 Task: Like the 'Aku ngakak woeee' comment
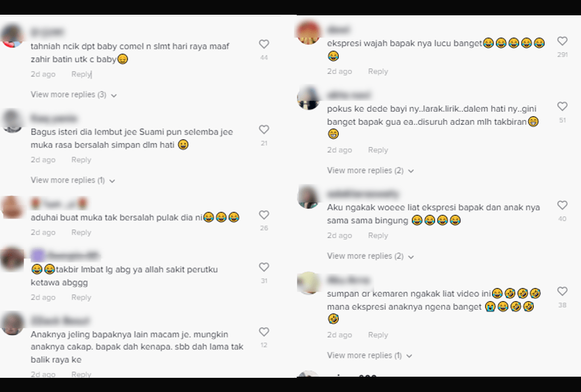(x=562, y=205)
